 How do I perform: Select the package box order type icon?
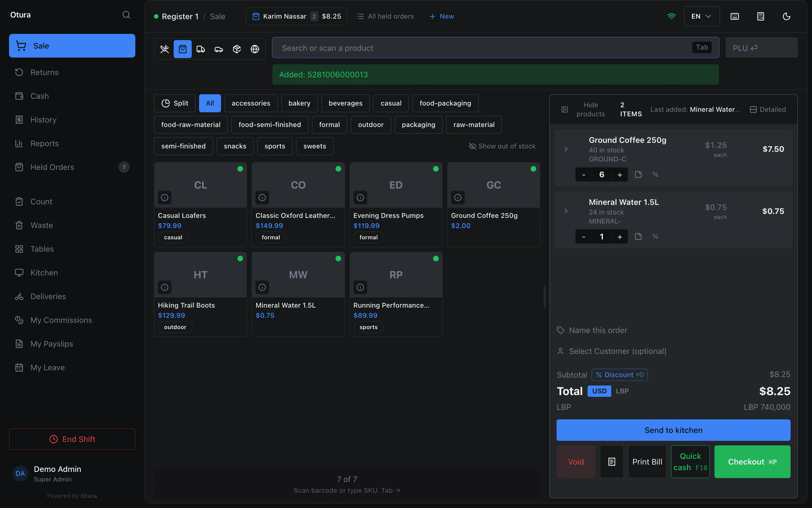point(237,49)
